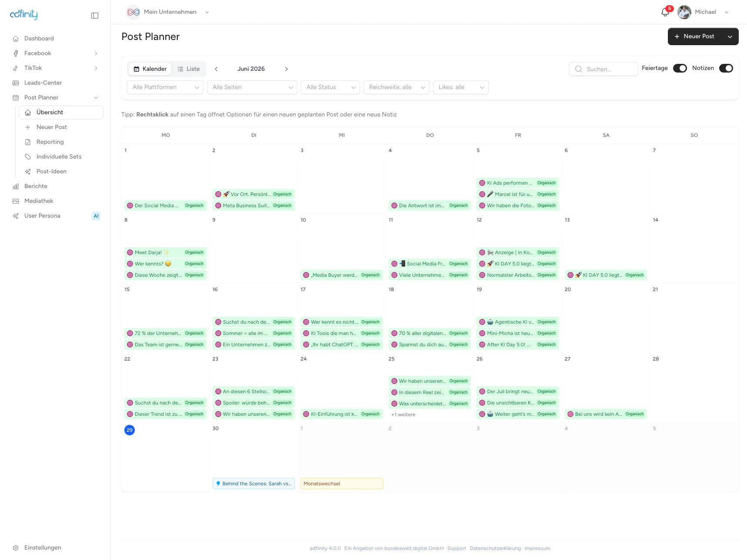Click the TikTok icon in sidebar
The height and width of the screenshot is (560, 747).
[x=16, y=68]
